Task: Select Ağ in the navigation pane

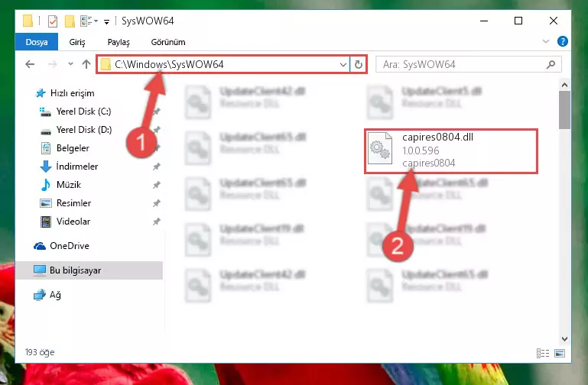Action: point(55,295)
